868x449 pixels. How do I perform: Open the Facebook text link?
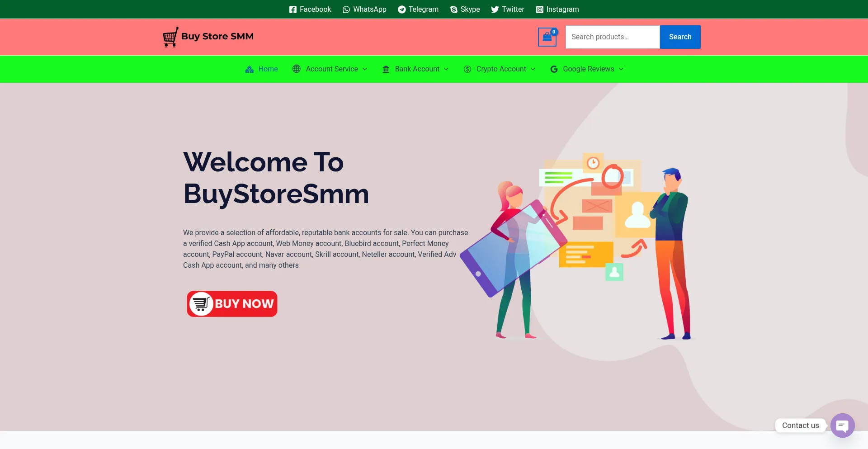[315, 9]
